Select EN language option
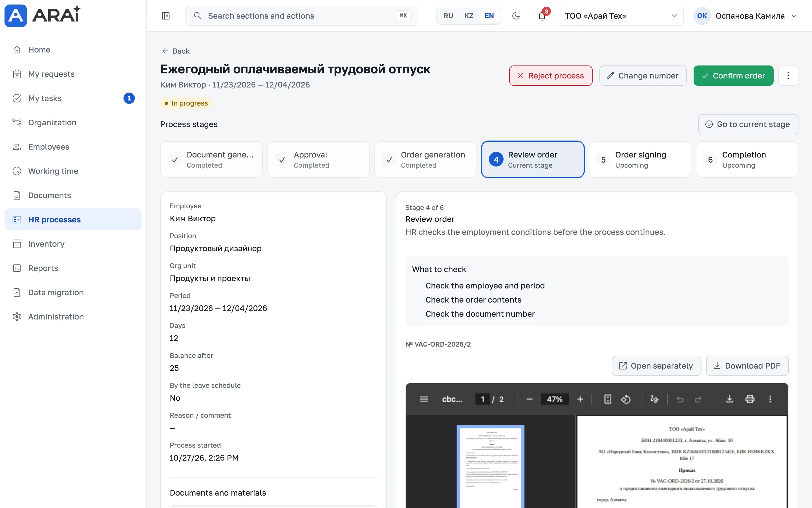The width and height of the screenshot is (812, 508). pos(489,16)
